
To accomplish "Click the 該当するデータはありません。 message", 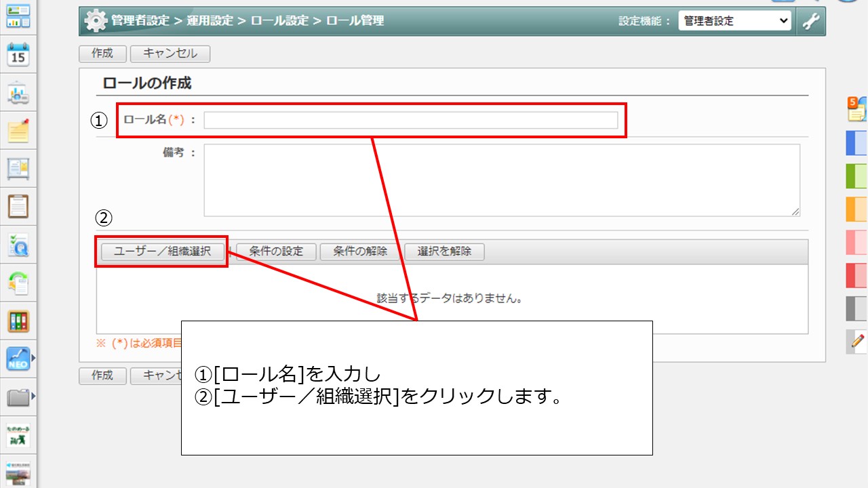I will click(x=450, y=298).
